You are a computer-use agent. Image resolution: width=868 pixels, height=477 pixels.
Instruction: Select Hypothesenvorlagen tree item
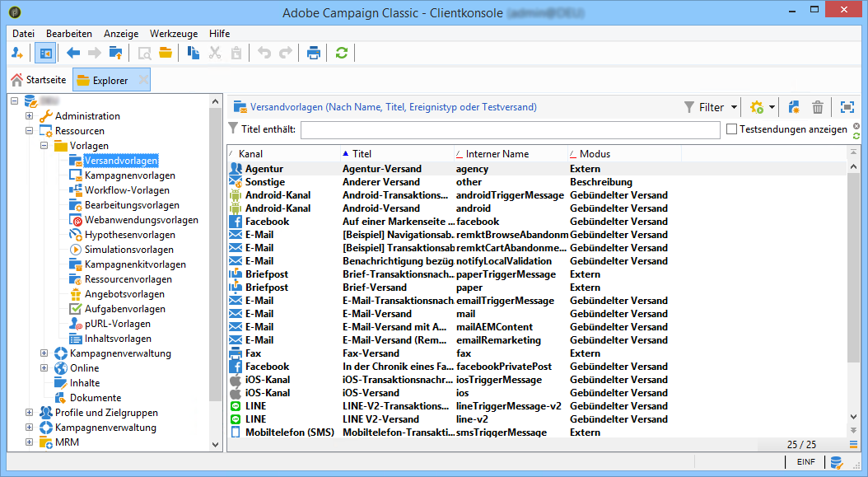(129, 235)
